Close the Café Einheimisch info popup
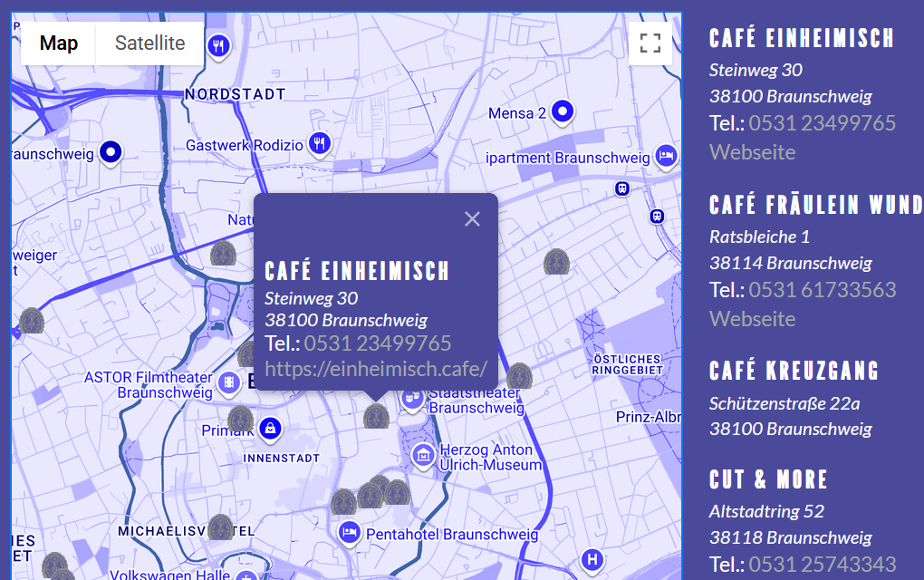This screenshot has width=924, height=580. click(x=472, y=218)
